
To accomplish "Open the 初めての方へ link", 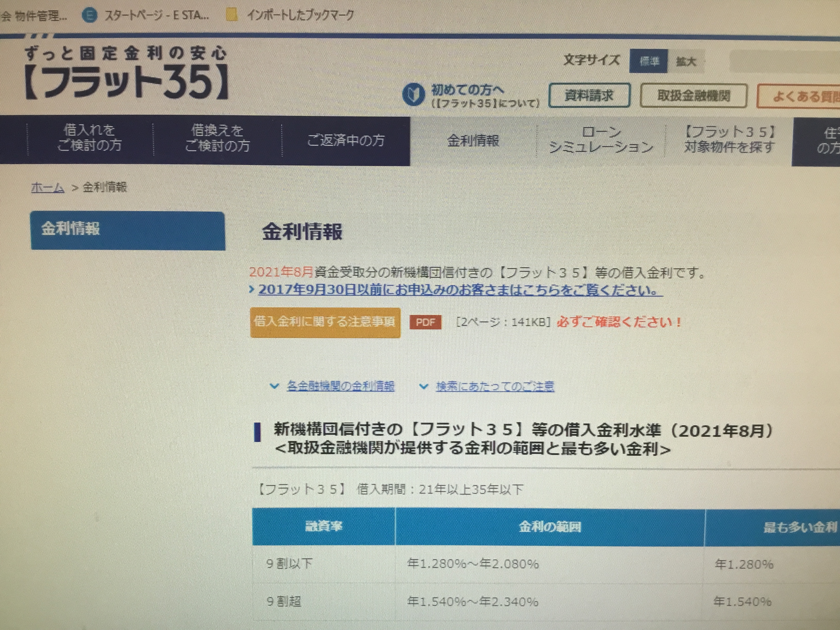I will click(x=485, y=96).
